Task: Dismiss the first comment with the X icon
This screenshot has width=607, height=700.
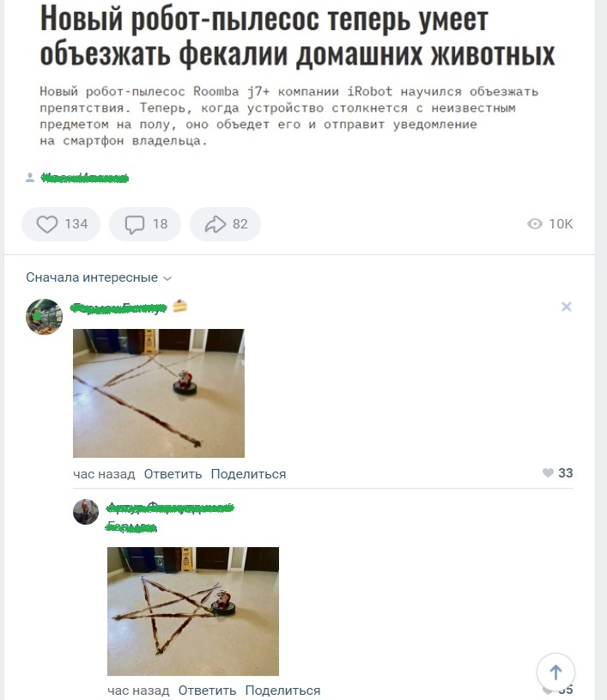Action: pos(567,307)
